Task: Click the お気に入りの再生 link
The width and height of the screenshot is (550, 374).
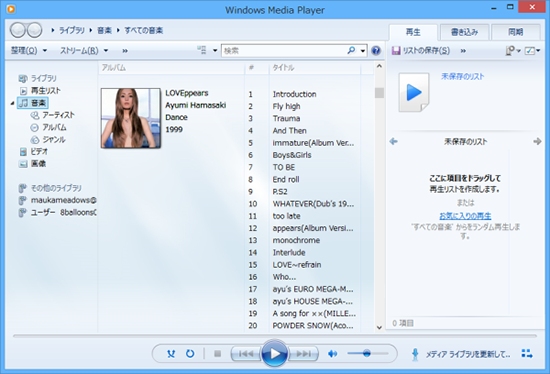Action: pyautogui.click(x=465, y=216)
